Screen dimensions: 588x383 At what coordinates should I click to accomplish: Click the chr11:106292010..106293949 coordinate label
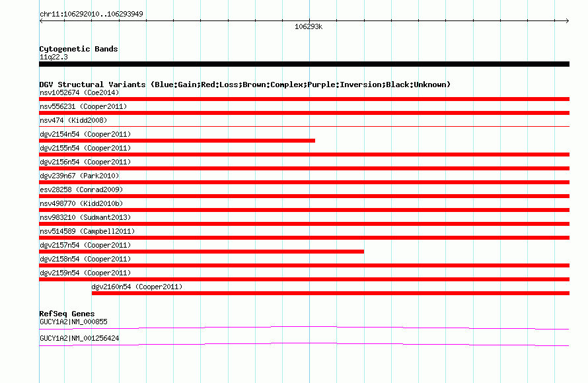tap(91, 14)
